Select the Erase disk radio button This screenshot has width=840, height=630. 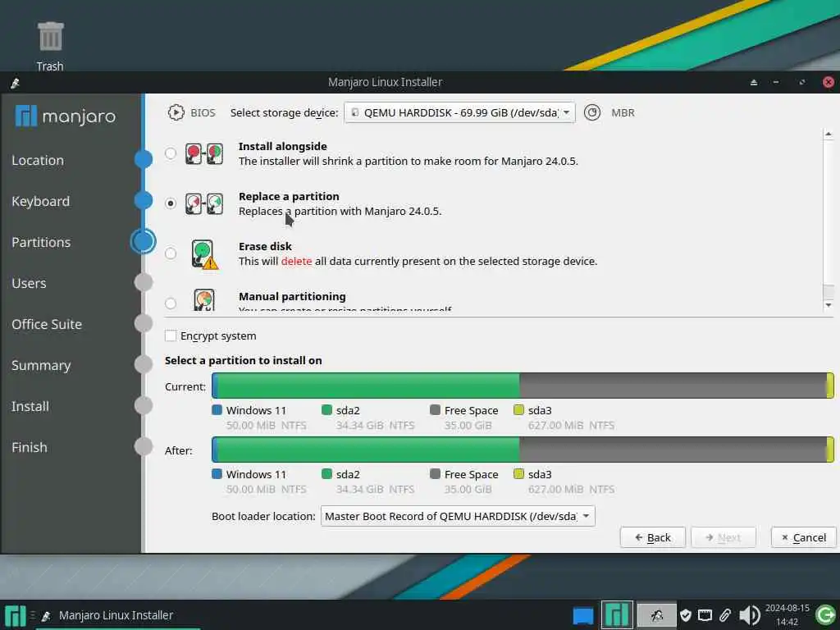[x=171, y=253]
